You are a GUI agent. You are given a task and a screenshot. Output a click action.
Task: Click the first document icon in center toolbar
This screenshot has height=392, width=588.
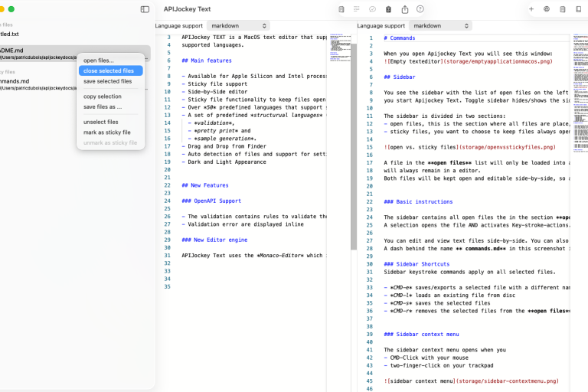pos(341,9)
